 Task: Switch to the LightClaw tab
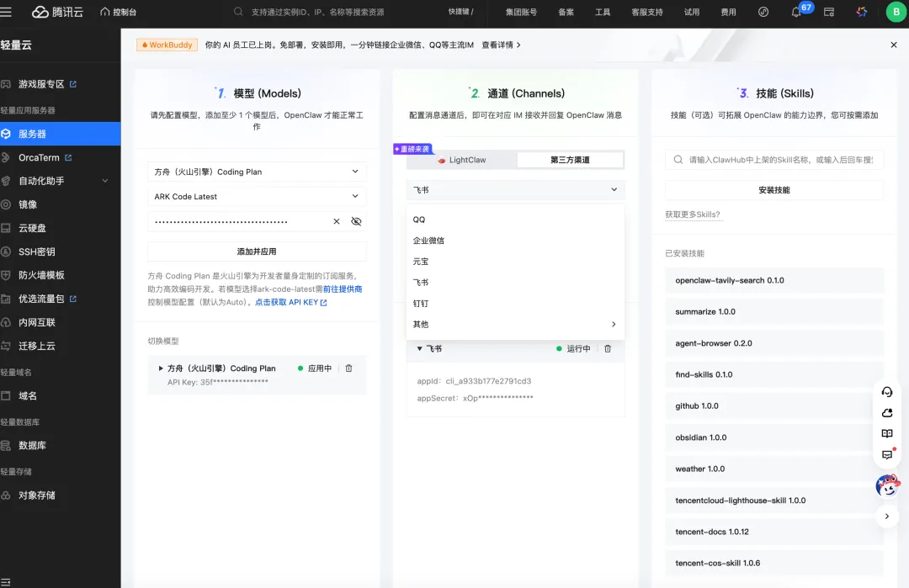tap(461, 160)
